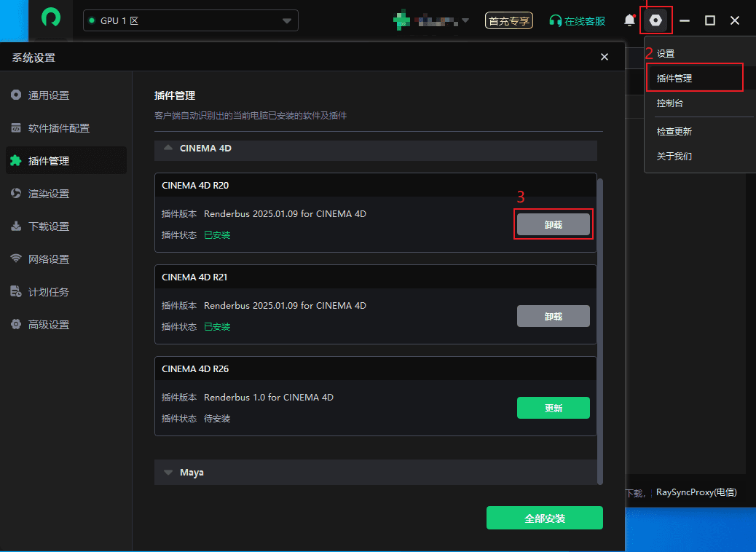The width and height of the screenshot is (756, 552).
Task: Expand the account name dropdown arrow
Action: (465, 20)
